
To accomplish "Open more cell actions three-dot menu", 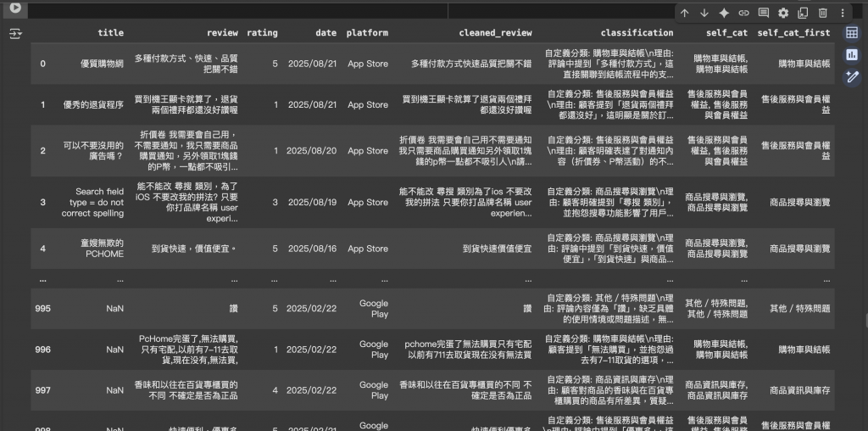I will pos(843,13).
